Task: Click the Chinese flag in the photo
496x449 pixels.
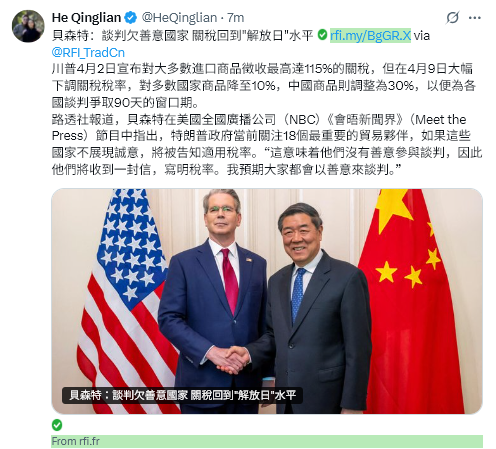Action: [x=412, y=300]
